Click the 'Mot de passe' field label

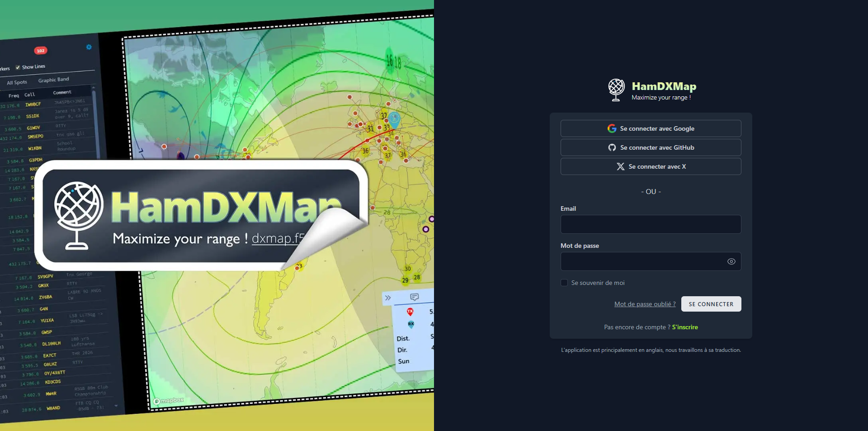click(x=580, y=246)
